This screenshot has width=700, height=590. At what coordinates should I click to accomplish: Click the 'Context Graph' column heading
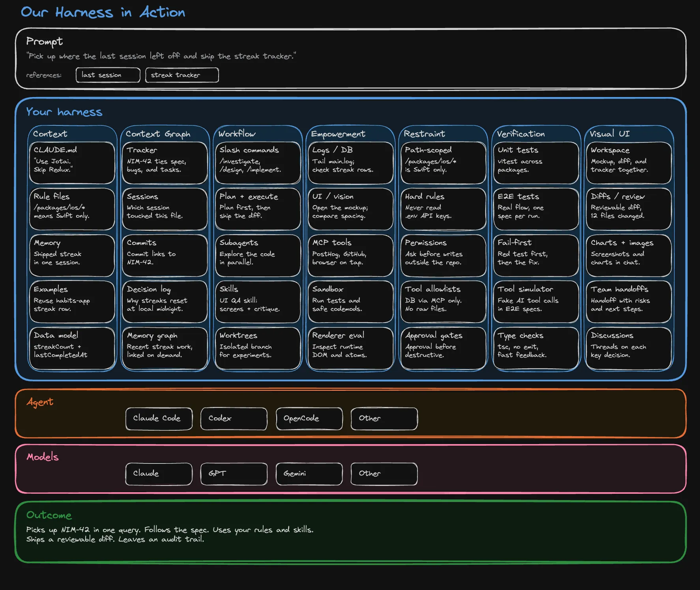[x=158, y=134]
